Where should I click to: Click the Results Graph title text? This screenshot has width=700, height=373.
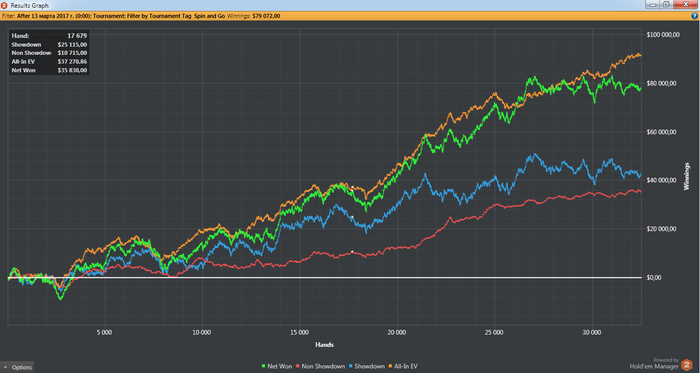[x=30, y=6]
